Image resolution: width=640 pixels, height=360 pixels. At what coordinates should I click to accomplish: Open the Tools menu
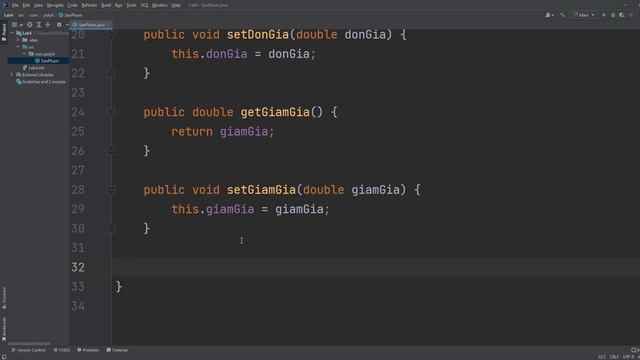[x=131, y=5]
